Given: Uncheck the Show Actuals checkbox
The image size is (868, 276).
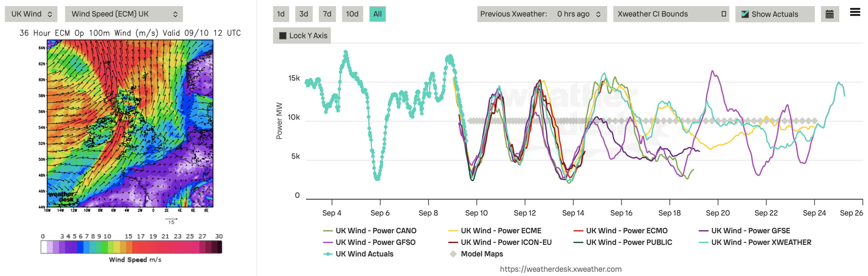Looking at the screenshot, I should pos(745,14).
